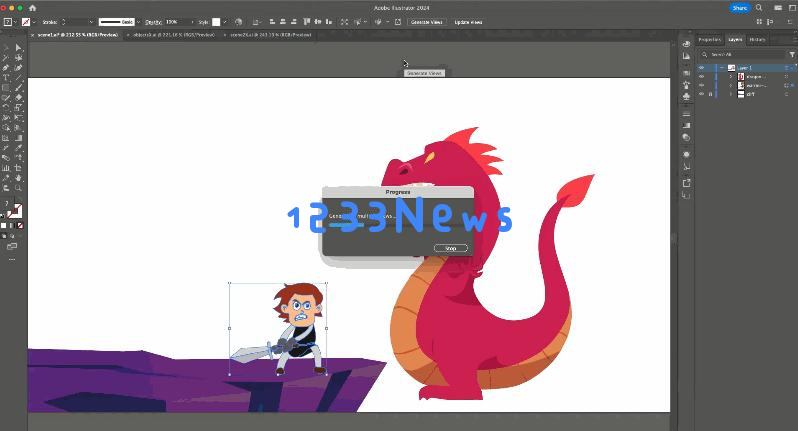Click the Search All field in Layers

(742, 54)
